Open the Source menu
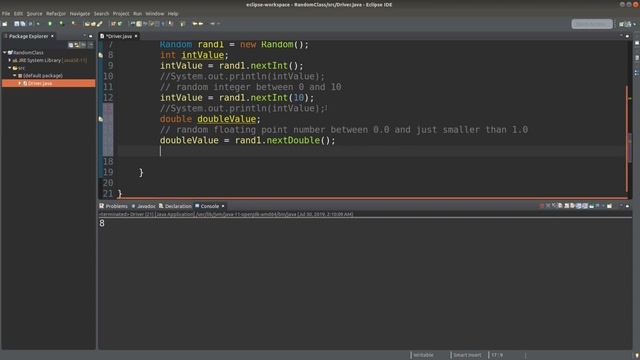This screenshot has height=360, width=640. [34, 13]
